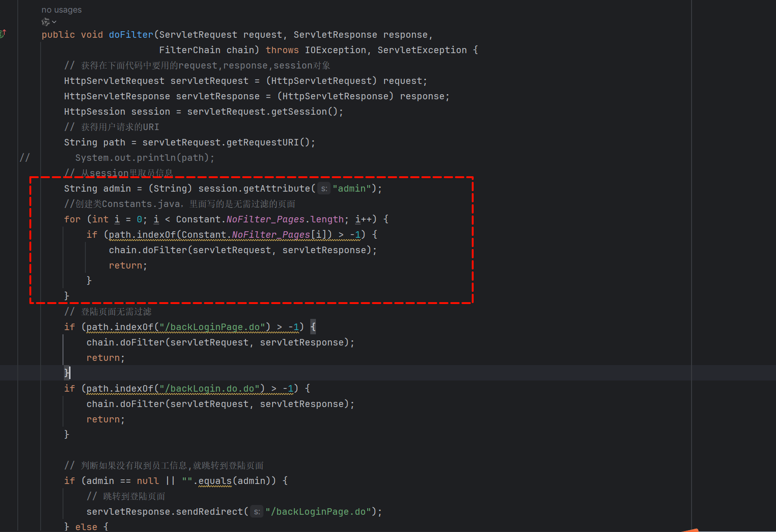
Task: Click the "s:" parameter hint before "admin"
Action: coord(324,189)
